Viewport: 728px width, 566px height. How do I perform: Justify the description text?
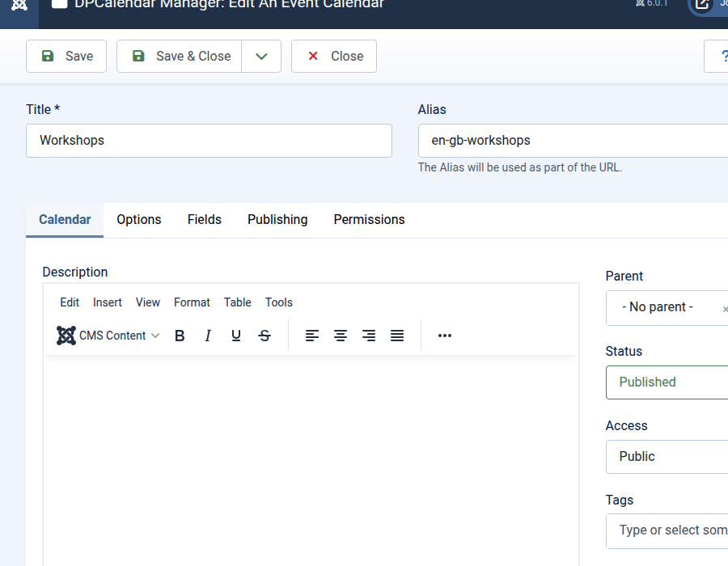(x=397, y=336)
